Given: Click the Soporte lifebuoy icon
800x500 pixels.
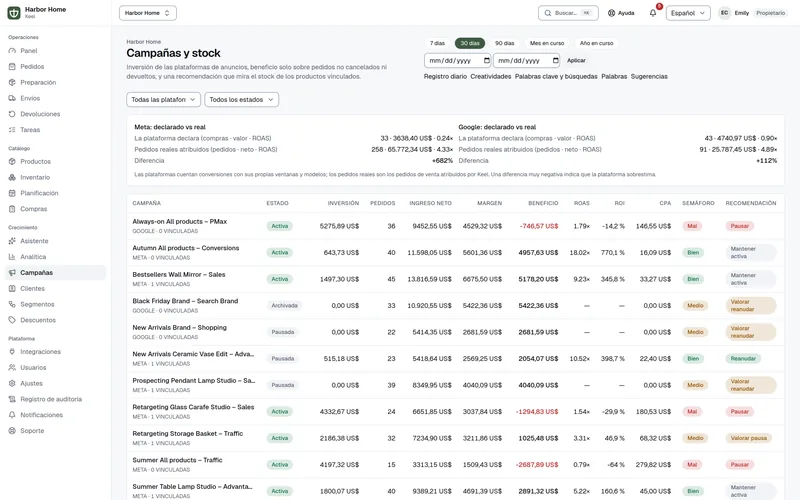Looking at the screenshot, I should tap(12, 431).
